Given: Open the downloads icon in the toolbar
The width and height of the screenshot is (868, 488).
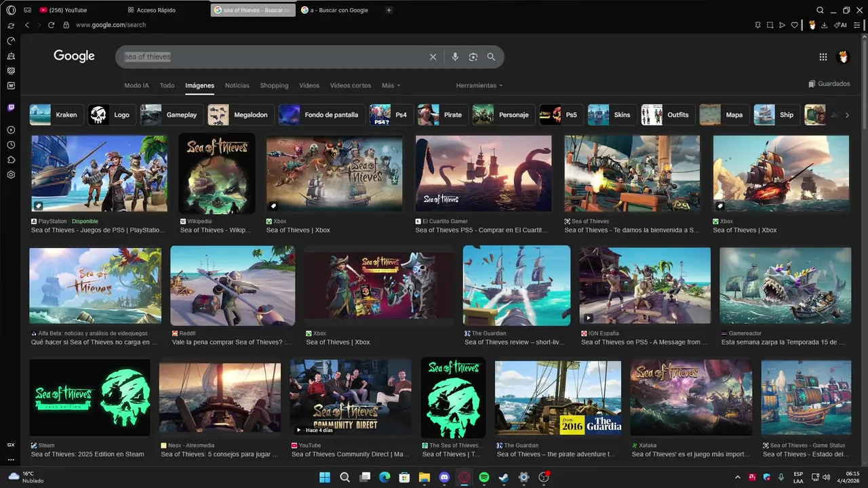Looking at the screenshot, I should click(x=824, y=25).
